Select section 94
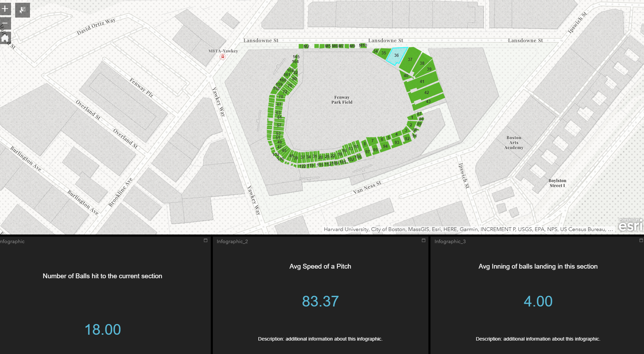Image resolution: width=644 pixels, height=354 pixels. [x=385, y=146]
